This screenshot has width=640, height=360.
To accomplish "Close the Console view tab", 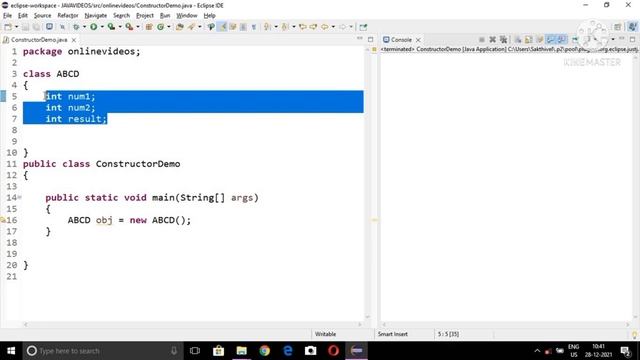I will [x=418, y=40].
